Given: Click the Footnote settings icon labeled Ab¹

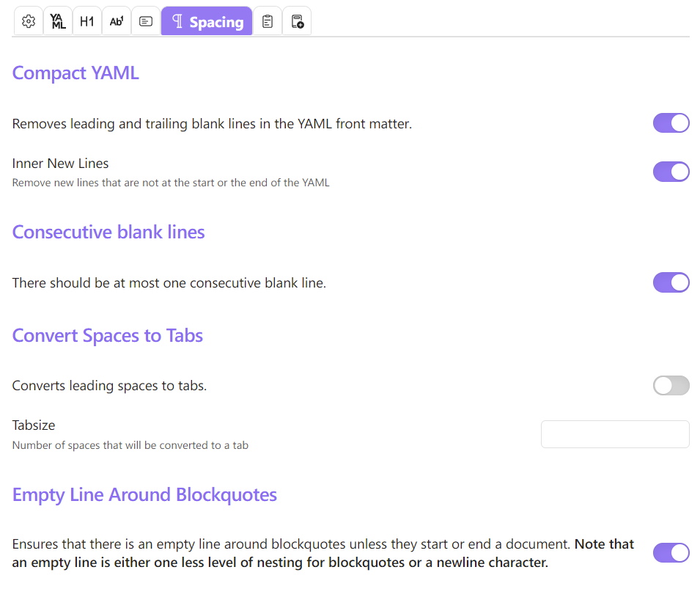Looking at the screenshot, I should click(x=116, y=21).
